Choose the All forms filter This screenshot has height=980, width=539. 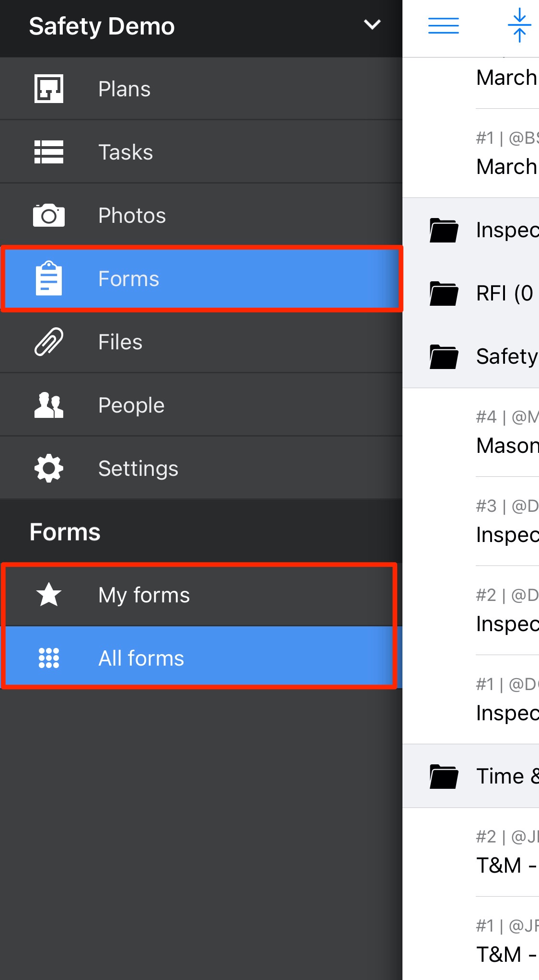tap(141, 658)
